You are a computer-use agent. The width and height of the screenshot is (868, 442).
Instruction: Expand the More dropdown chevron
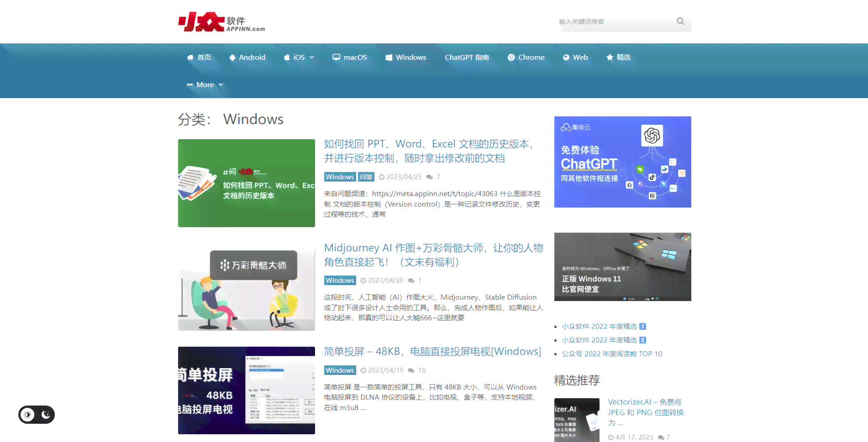[221, 85]
